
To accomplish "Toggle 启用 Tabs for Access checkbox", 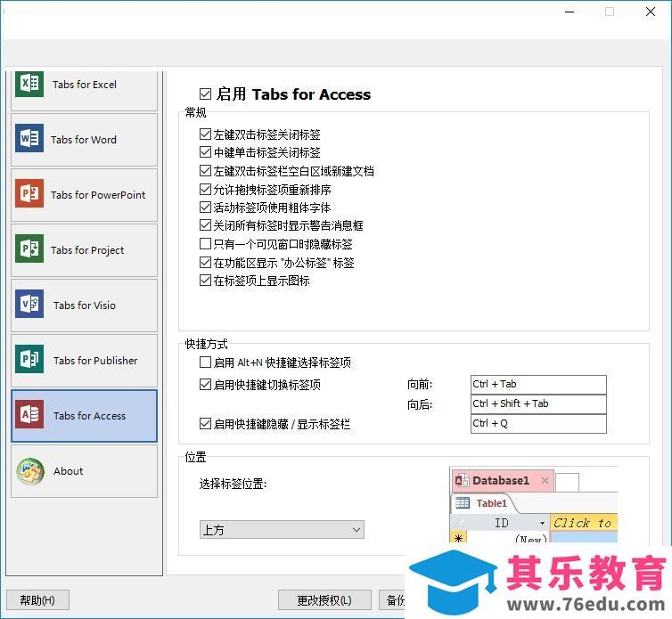I will click(x=205, y=94).
